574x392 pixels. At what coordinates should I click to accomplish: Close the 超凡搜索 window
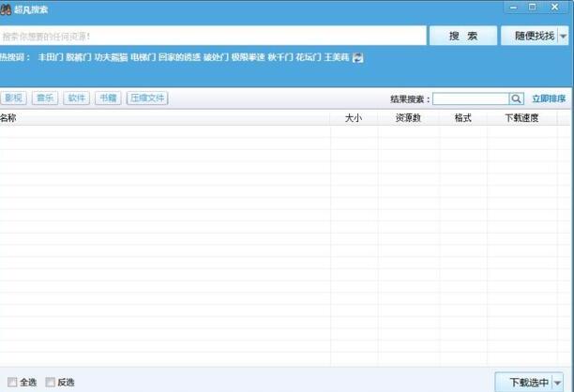pos(555,8)
